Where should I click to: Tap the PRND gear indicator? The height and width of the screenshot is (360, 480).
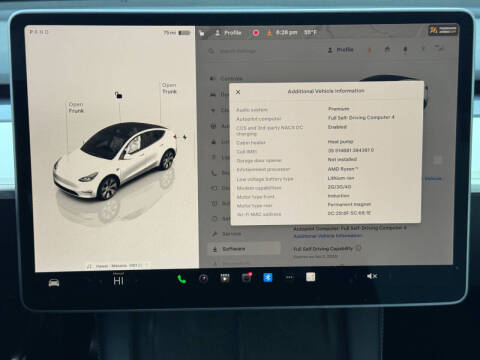click(39, 32)
